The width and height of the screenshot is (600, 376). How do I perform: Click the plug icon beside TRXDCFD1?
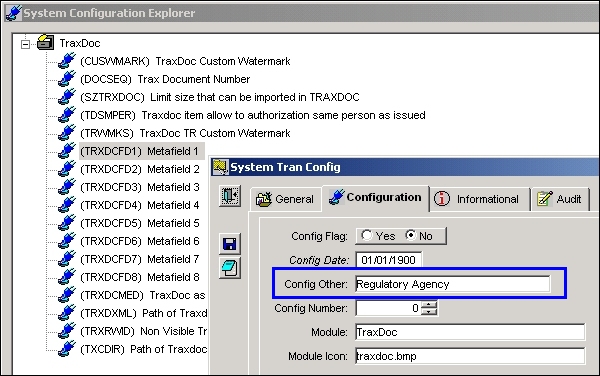pos(67,151)
